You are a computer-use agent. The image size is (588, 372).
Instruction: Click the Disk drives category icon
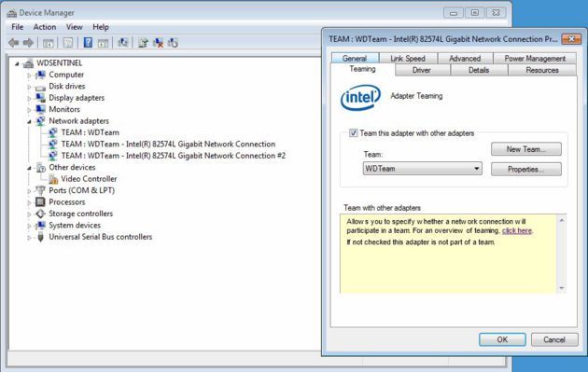click(40, 87)
